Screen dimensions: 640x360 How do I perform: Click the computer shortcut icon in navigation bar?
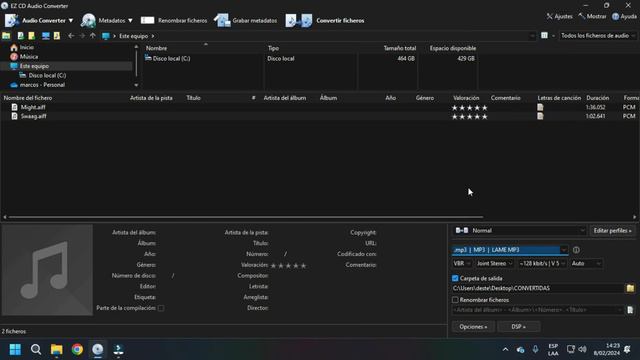click(x=46, y=36)
